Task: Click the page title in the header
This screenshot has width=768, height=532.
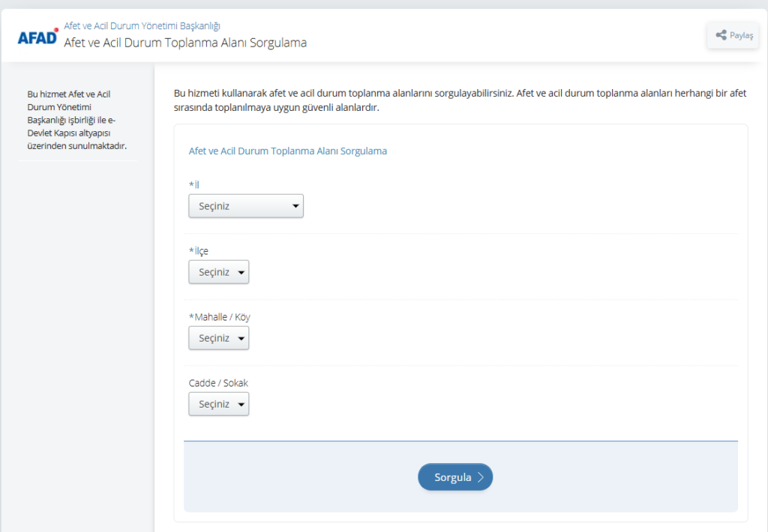Action: click(x=185, y=43)
